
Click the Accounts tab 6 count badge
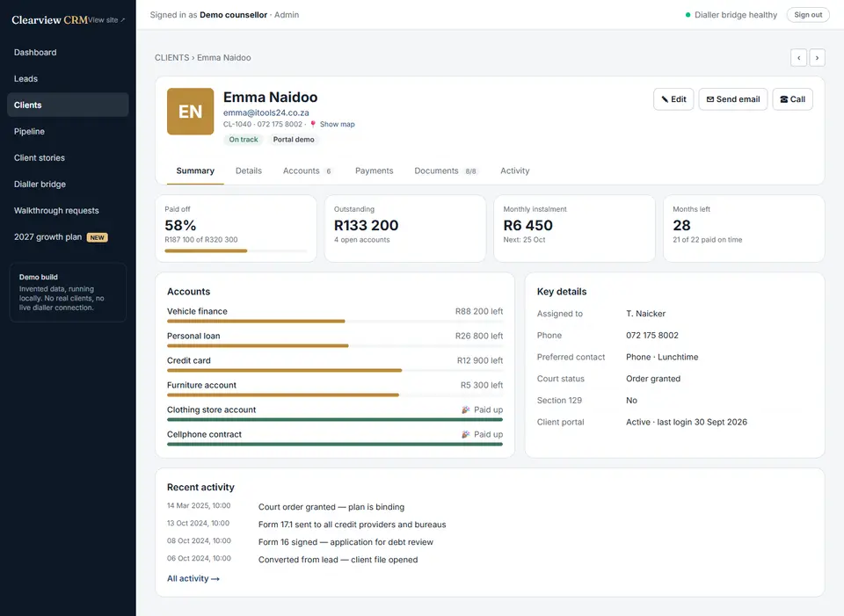tap(328, 171)
